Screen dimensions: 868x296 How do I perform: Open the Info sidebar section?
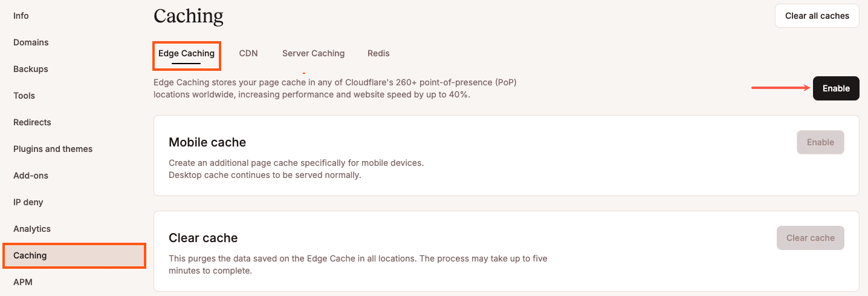click(21, 16)
